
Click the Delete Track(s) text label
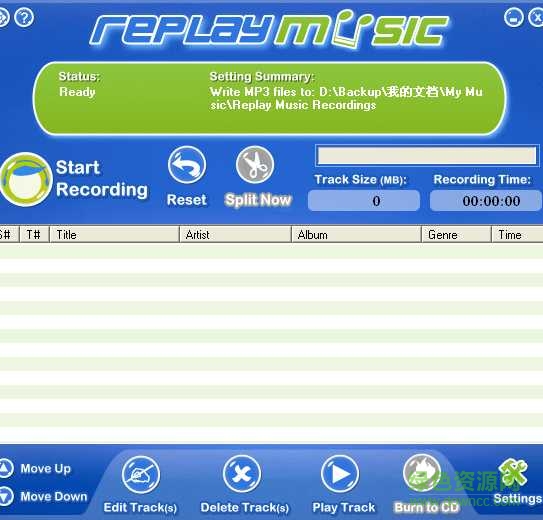[245, 508]
